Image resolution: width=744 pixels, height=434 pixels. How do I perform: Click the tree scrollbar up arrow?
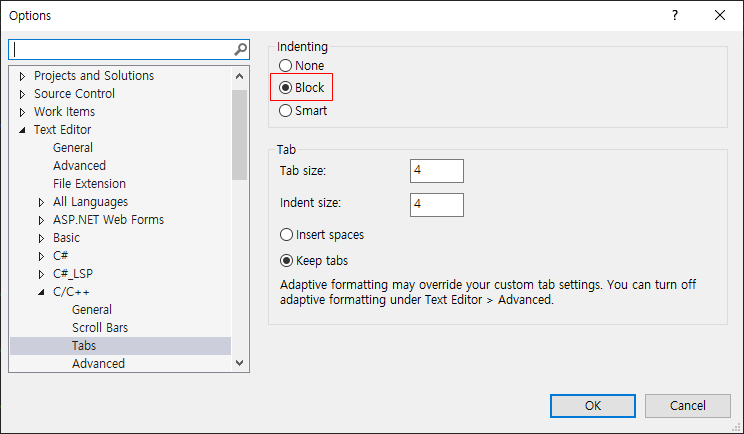tap(240, 76)
